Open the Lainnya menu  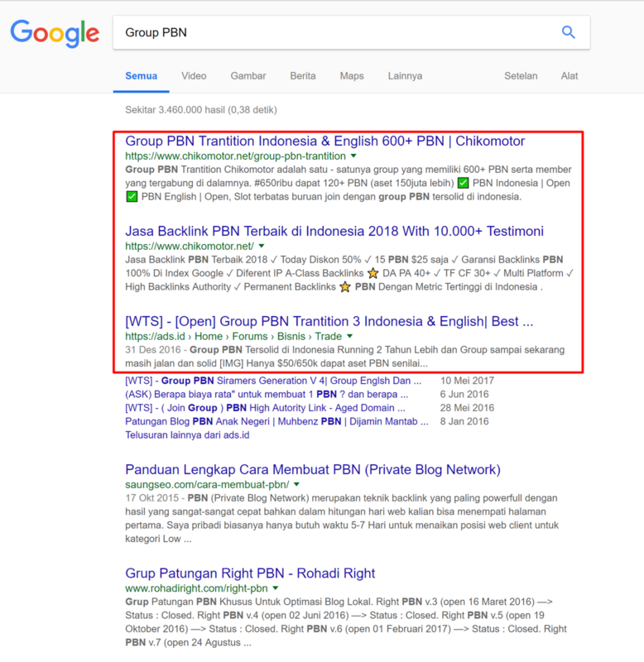click(405, 76)
